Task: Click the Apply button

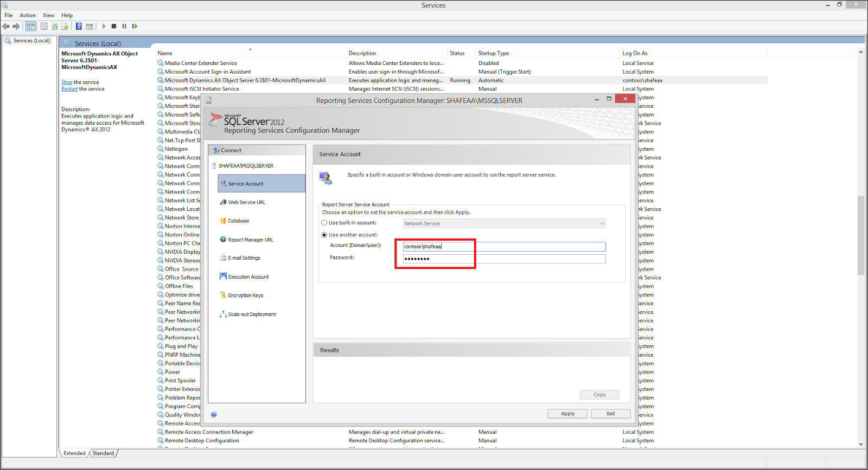Action: 567,414
